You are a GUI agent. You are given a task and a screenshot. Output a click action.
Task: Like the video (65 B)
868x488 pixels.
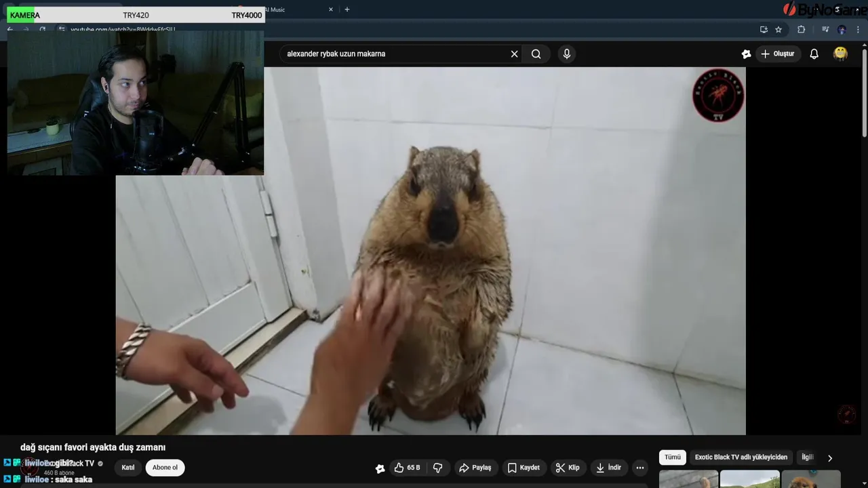click(408, 468)
